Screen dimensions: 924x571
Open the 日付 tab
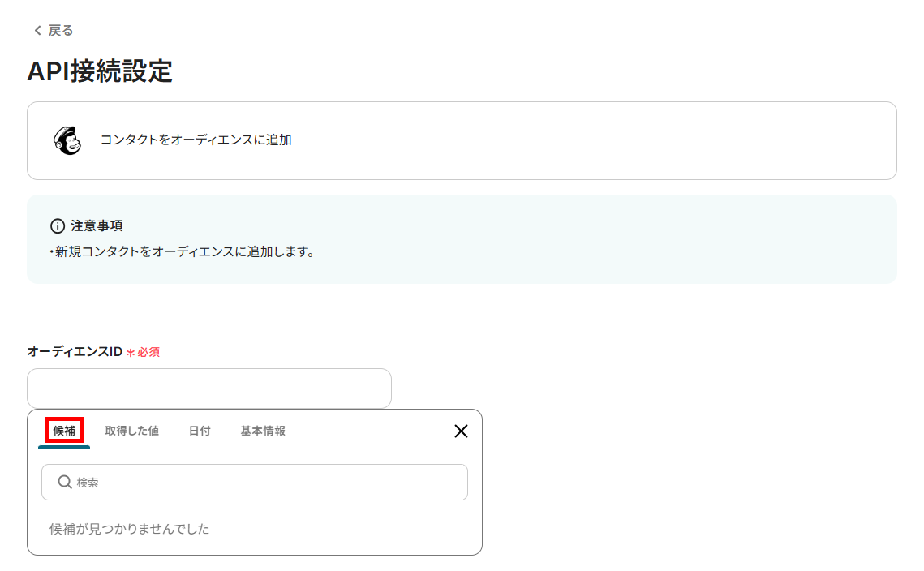200,431
